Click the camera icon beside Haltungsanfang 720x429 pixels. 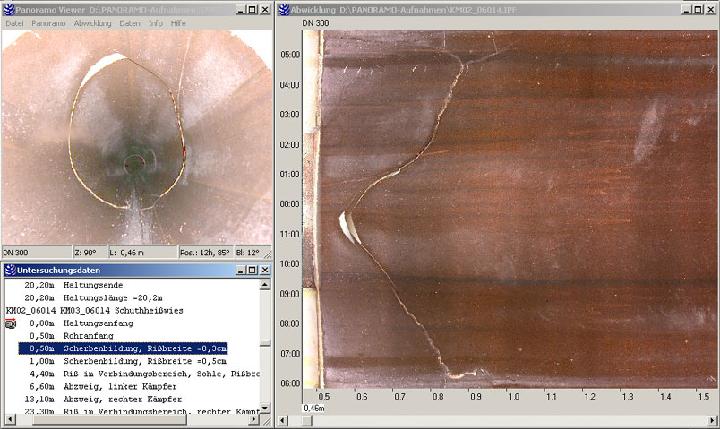pyautogui.click(x=11, y=323)
